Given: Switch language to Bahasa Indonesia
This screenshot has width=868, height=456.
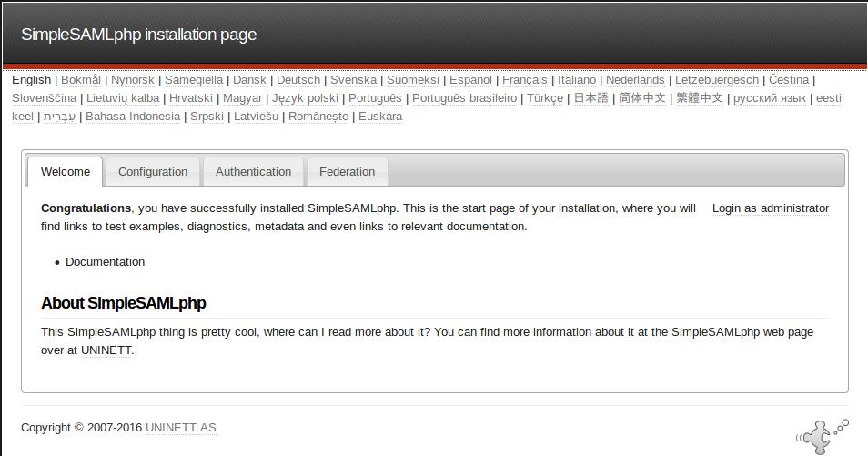Looking at the screenshot, I should pyautogui.click(x=133, y=117).
